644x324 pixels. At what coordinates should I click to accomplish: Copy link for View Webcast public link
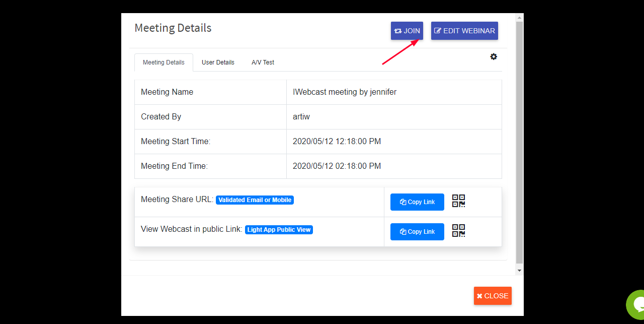[417, 232]
